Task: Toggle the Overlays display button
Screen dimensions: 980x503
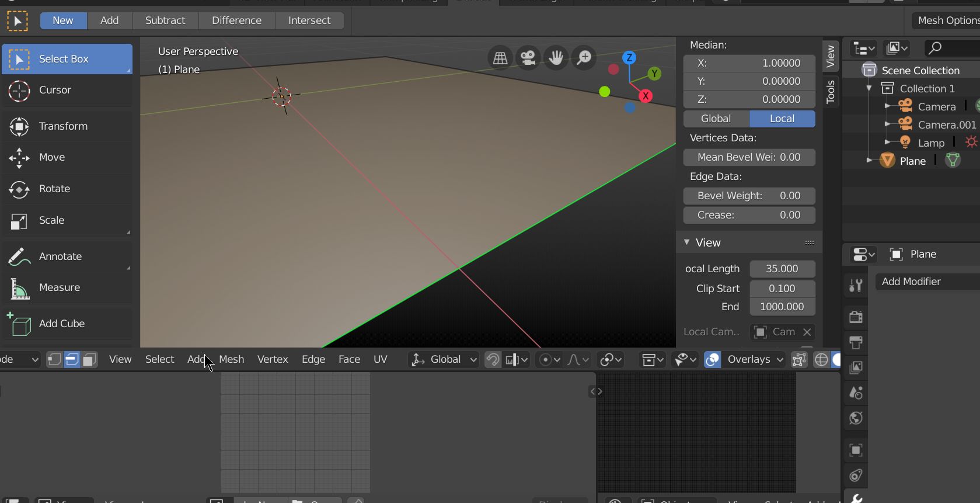Action: click(712, 359)
